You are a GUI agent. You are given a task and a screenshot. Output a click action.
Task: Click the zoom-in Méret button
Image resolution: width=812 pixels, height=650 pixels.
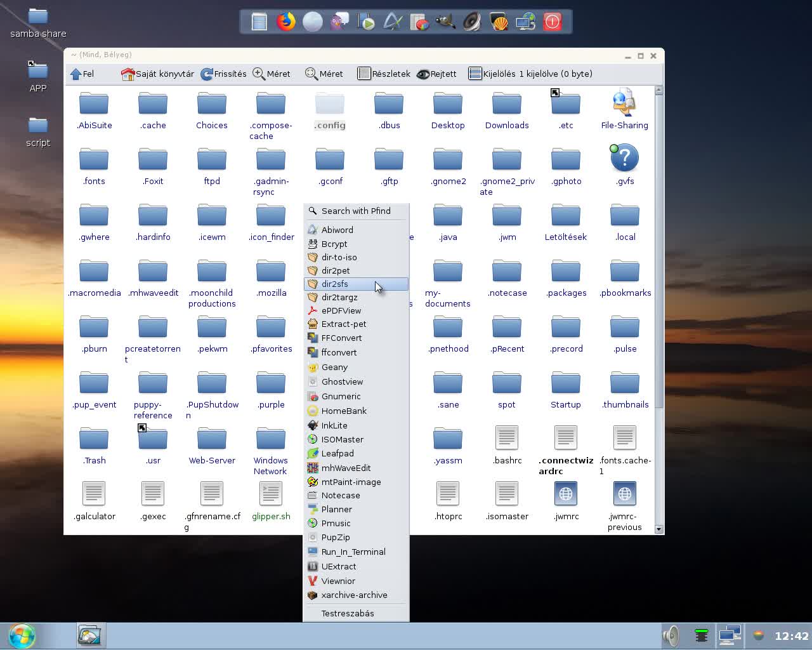click(272, 74)
